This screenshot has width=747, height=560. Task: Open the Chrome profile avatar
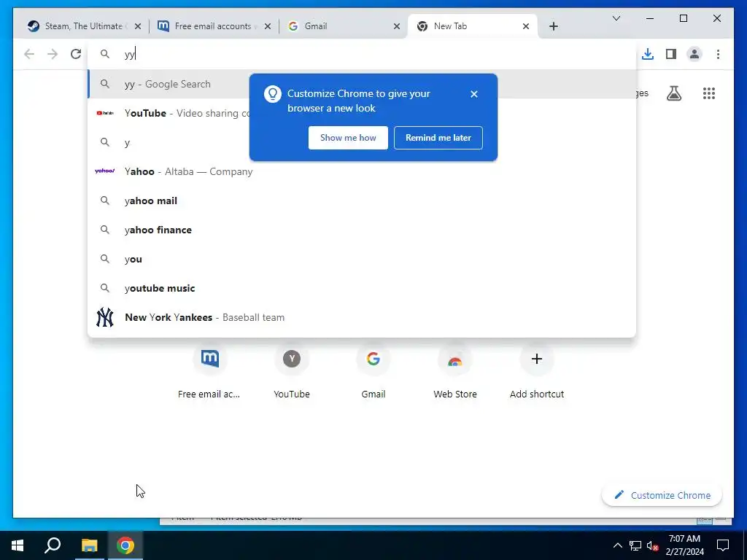694,54
